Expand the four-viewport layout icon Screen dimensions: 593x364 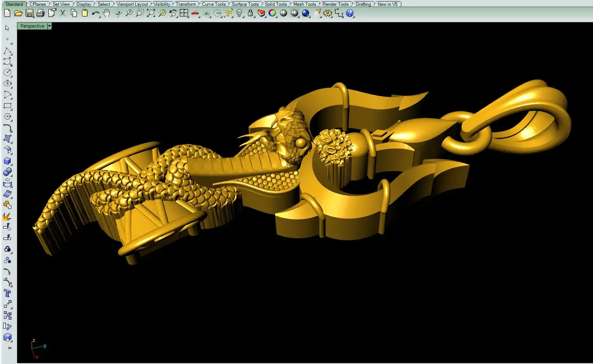[x=184, y=13]
